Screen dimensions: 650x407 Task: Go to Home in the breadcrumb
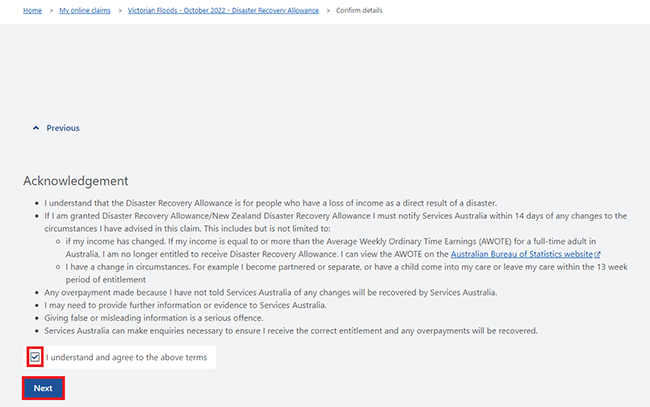tap(32, 10)
